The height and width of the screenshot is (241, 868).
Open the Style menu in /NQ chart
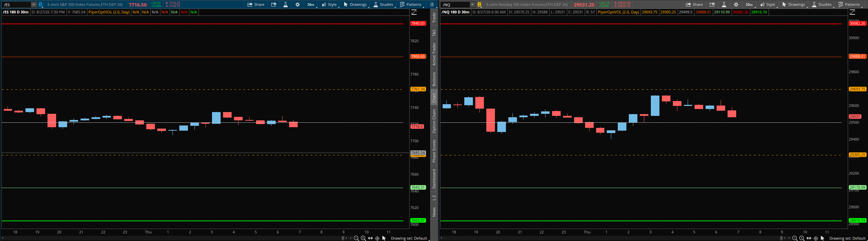(768, 4)
